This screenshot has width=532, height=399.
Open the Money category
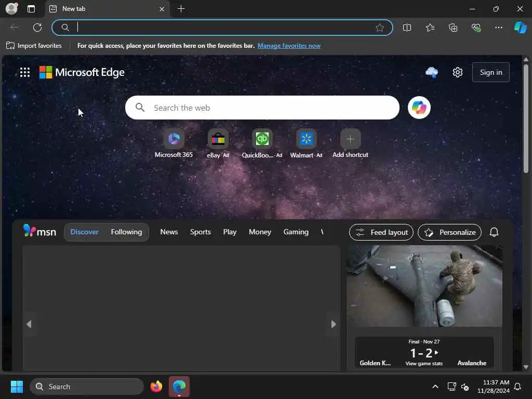pyautogui.click(x=260, y=232)
